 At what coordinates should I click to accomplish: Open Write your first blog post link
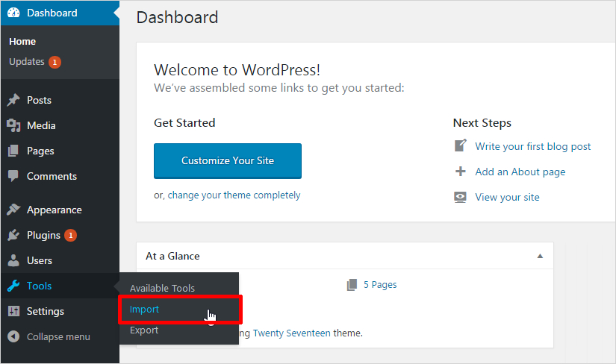(x=532, y=146)
